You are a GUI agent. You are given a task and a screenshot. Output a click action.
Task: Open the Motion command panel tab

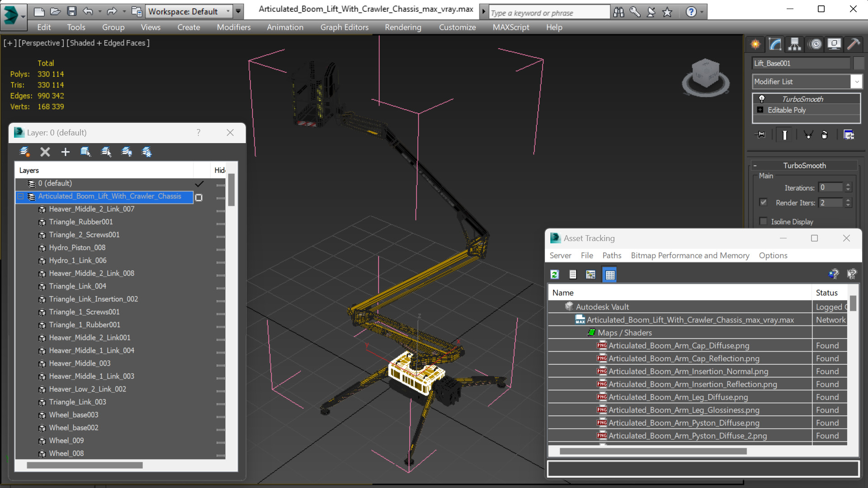point(816,44)
